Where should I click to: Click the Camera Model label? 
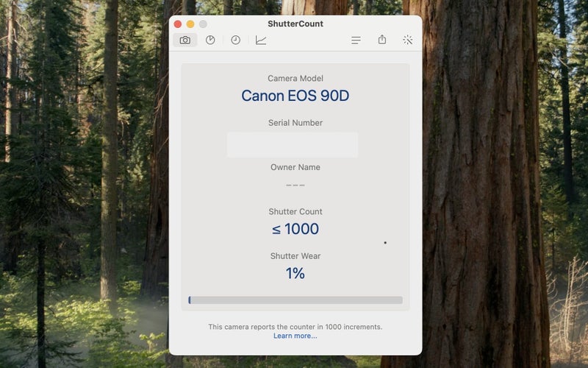[x=295, y=79]
